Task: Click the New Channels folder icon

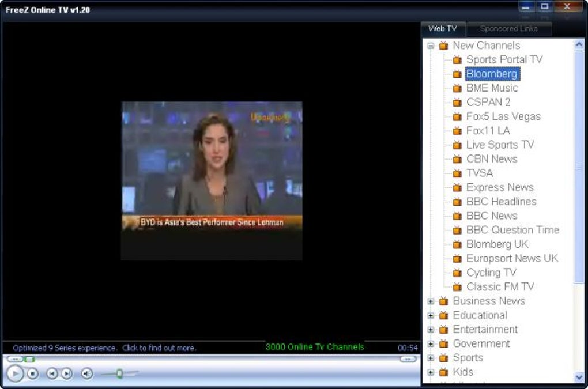Action: pos(444,46)
